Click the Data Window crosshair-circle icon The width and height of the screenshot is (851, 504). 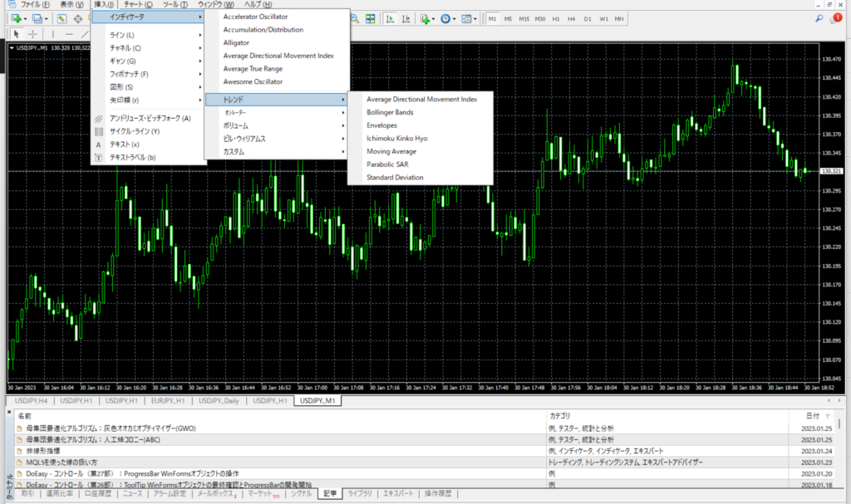coord(78,18)
